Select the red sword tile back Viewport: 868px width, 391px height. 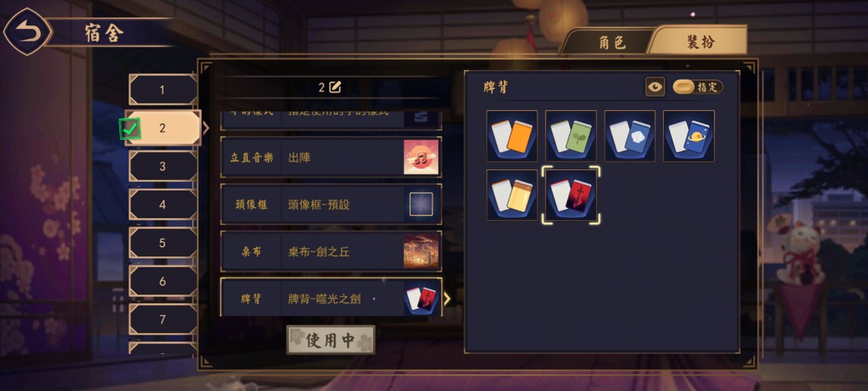pos(571,195)
